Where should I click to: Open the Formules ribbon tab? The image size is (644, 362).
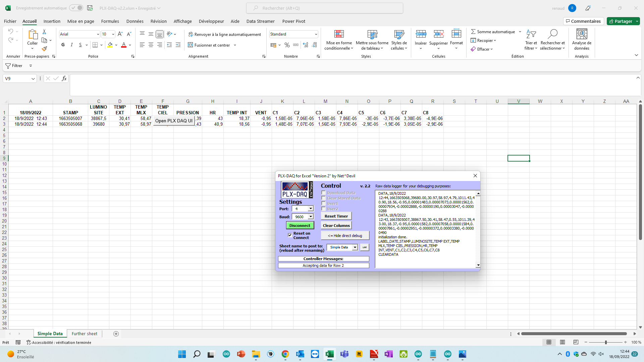(110, 21)
